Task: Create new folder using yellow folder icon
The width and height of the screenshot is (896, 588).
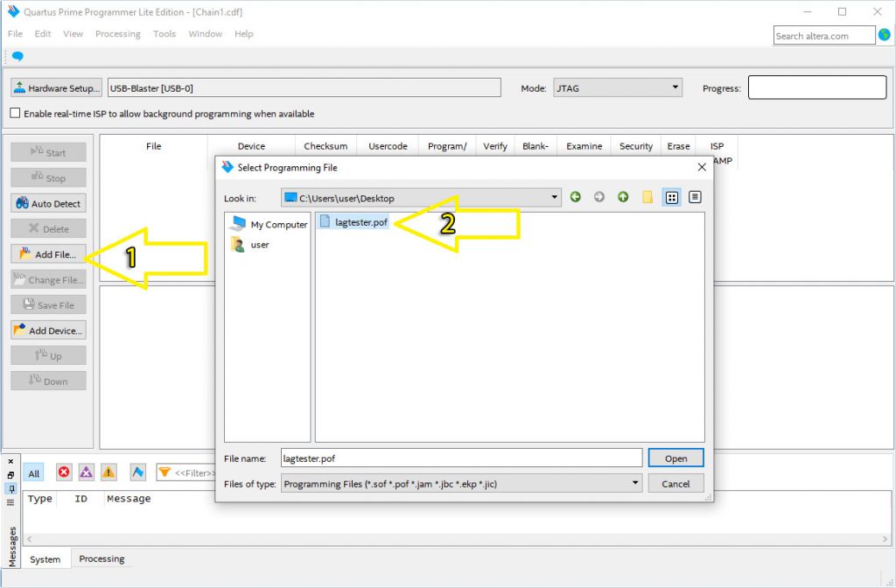Action: (x=647, y=197)
